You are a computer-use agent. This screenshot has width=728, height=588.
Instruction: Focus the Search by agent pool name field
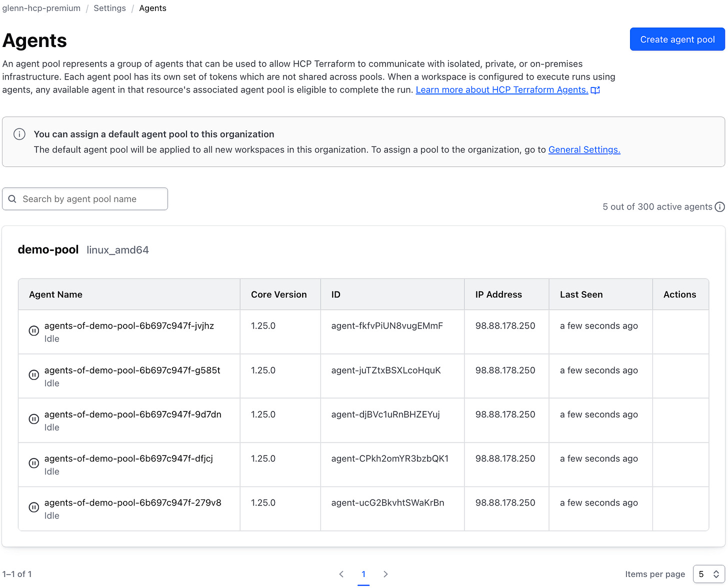pos(85,199)
